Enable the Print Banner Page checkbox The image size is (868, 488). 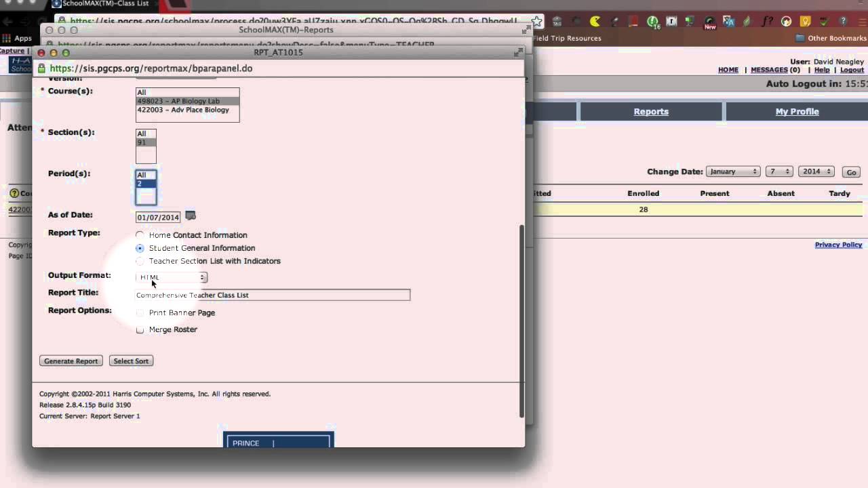coord(140,313)
